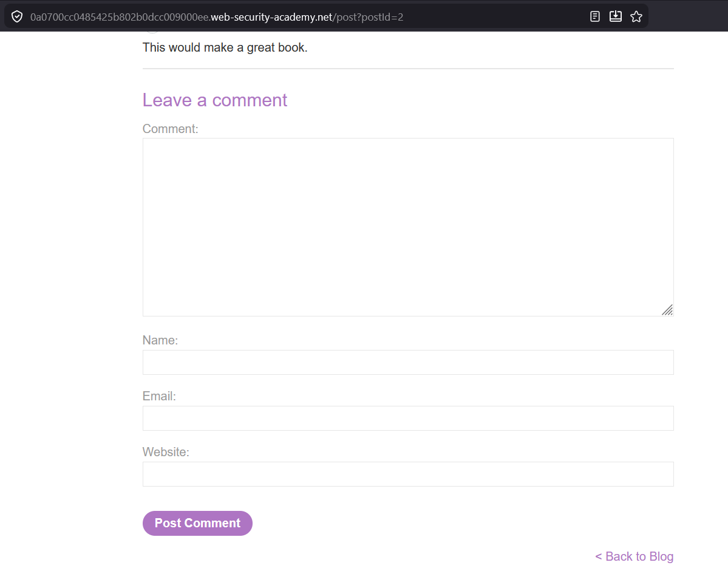Click the 'Comment:' label
This screenshot has height=585, width=728.
pos(171,129)
